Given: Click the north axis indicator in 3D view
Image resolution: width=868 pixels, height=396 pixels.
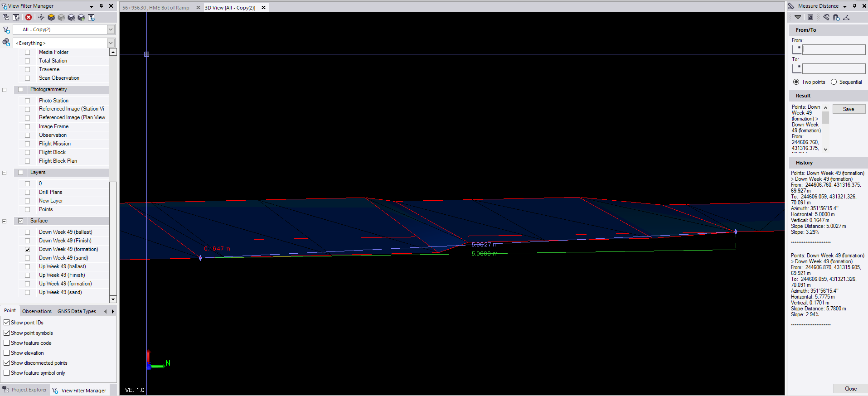Looking at the screenshot, I should pos(168,363).
